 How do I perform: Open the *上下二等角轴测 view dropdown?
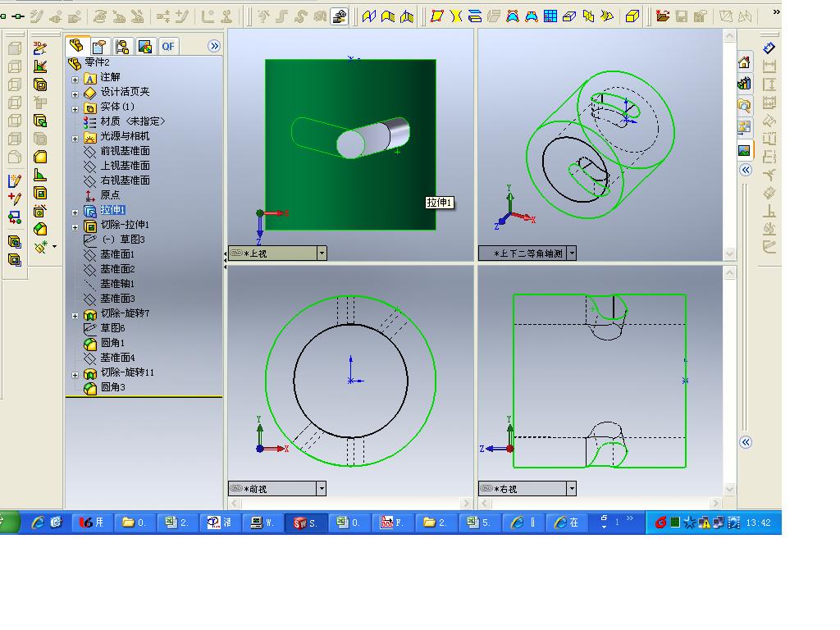(572, 253)
